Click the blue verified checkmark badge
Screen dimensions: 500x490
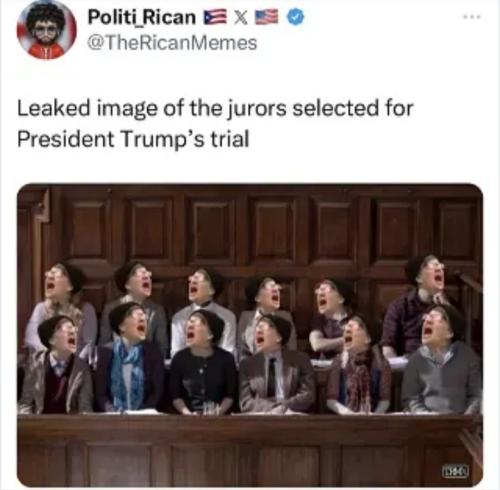click(x=296, y=17)
